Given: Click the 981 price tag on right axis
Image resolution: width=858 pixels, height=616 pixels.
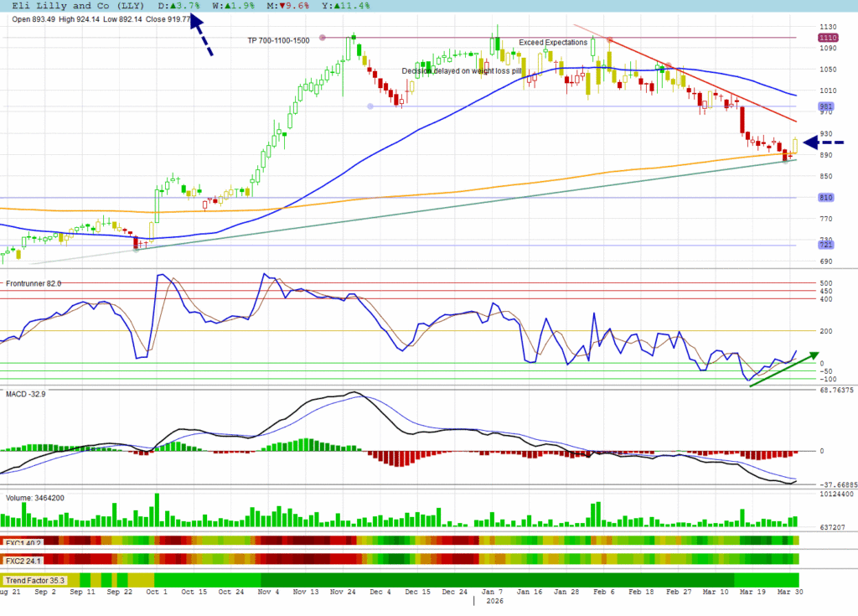Looking at the screenshot, I should tap(827, 106).
